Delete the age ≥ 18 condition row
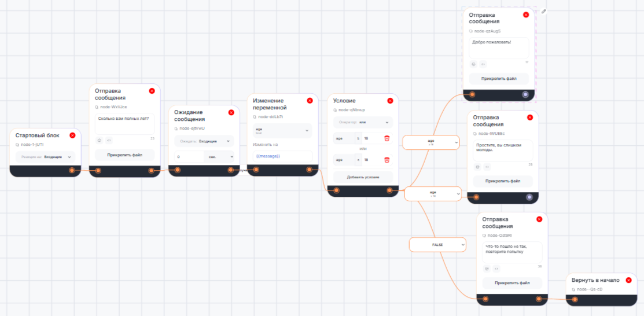644x316 pixels. 387,138
